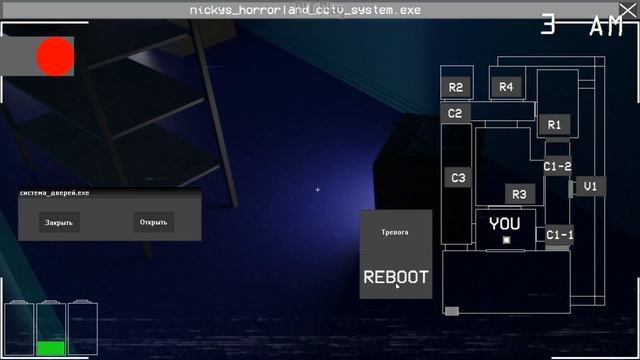Screen dimensions: 640x360
Task: Click the first empty battery icon
Action: click(19, 328)
